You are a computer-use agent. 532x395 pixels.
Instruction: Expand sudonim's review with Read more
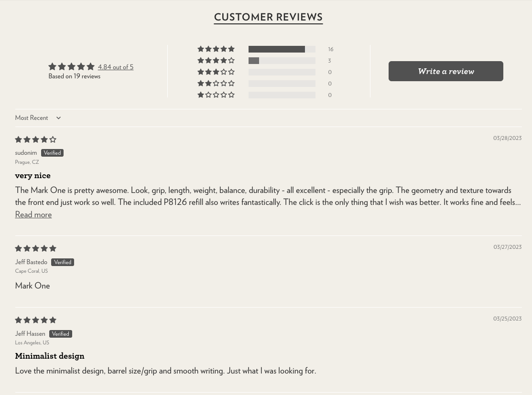[33, 214]
